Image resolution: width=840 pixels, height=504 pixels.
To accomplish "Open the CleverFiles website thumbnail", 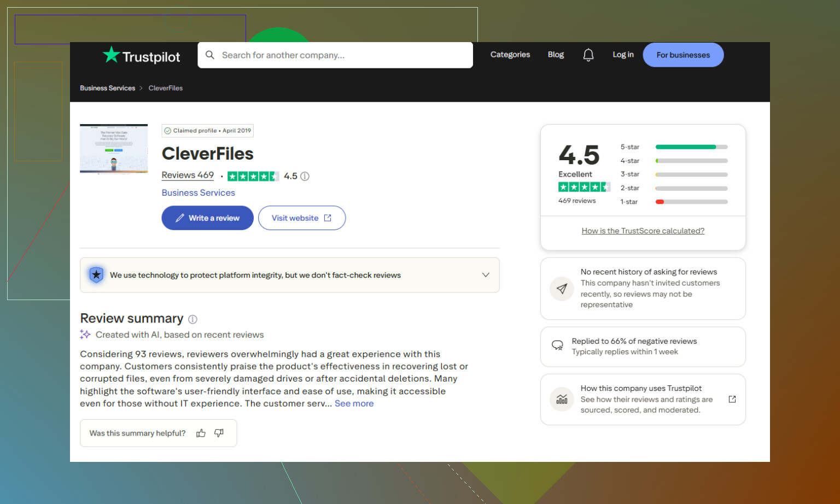I will (x=114, y=149).
